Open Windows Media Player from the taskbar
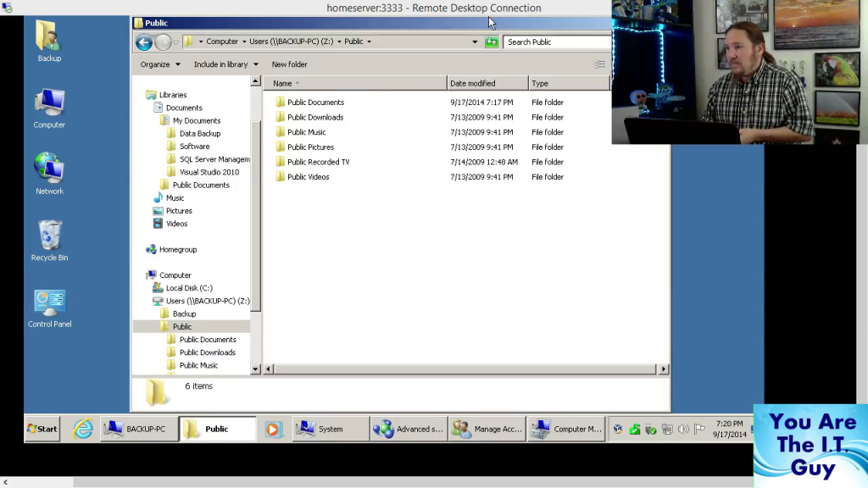The width and height of the screenshot is (868, 488). click(x=272, y=430)
